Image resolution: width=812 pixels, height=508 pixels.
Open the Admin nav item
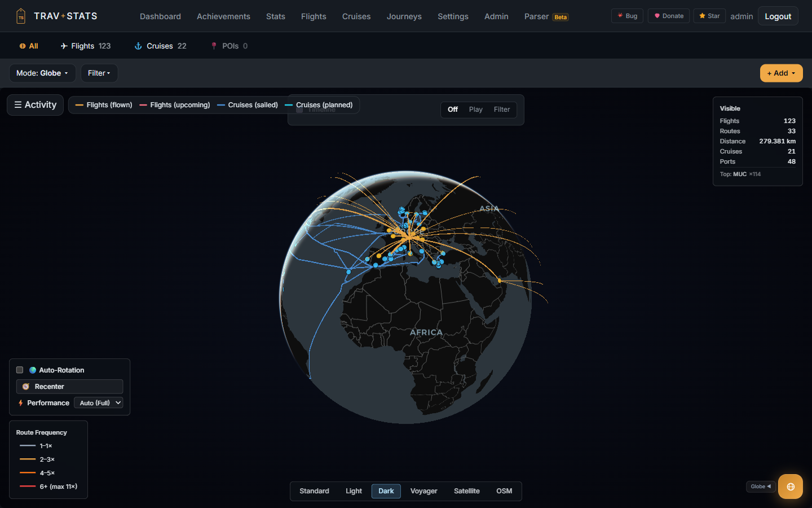(x=496, y=16)
